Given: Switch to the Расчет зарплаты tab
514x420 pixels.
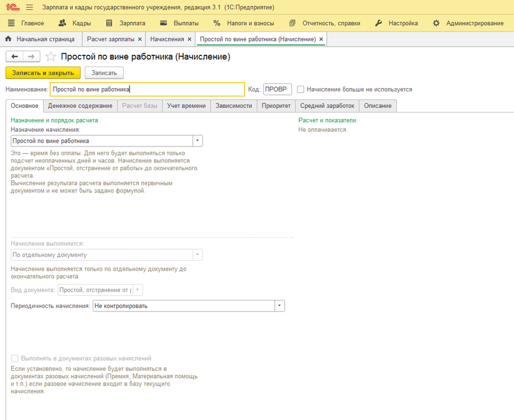Looking at the screenshot, I should tap(110, 39).
